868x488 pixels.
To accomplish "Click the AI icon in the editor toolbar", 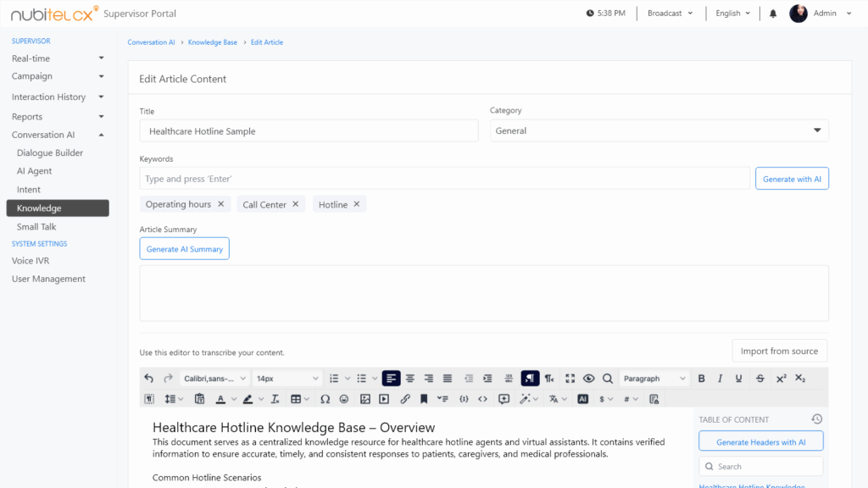I will [581, 398].
